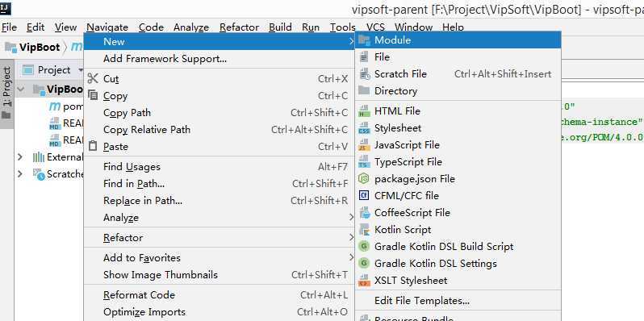644x321 pixels.
Task: Click the Stylesheet CSS icon
Action: (364, 128)
